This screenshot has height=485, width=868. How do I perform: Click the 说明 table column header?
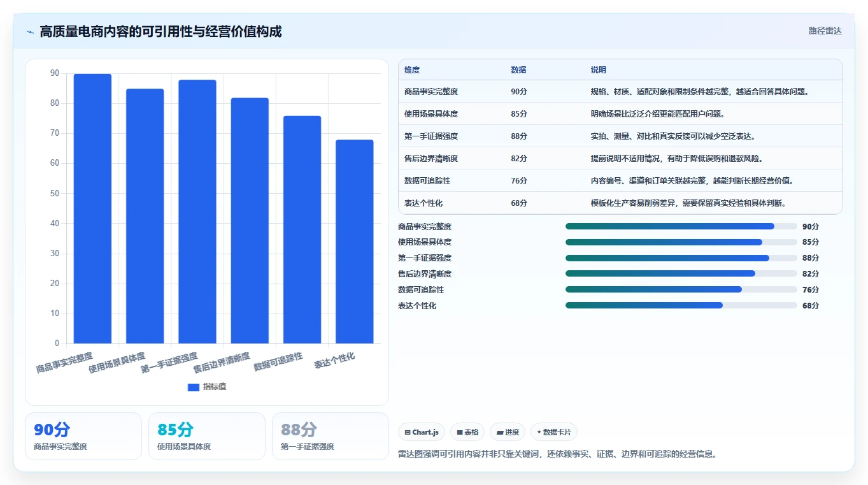599,70
